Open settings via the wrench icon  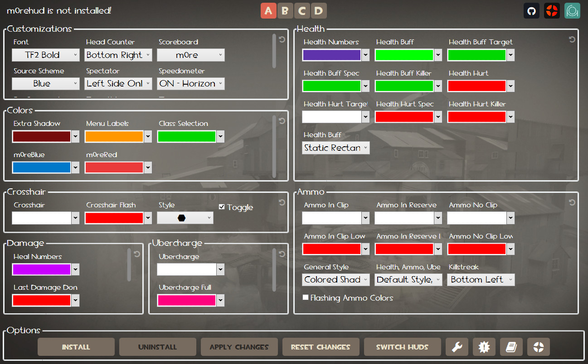coord(457,347)
